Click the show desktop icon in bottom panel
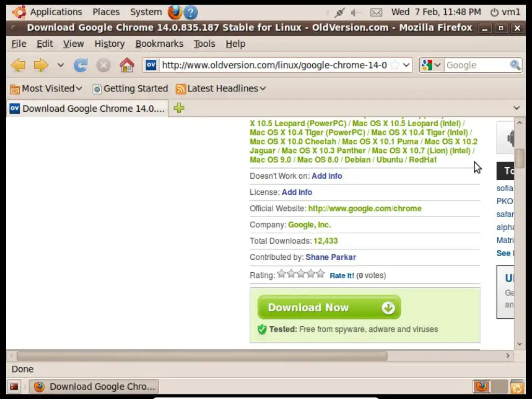 pyautogui.click(x=14, y=387)
